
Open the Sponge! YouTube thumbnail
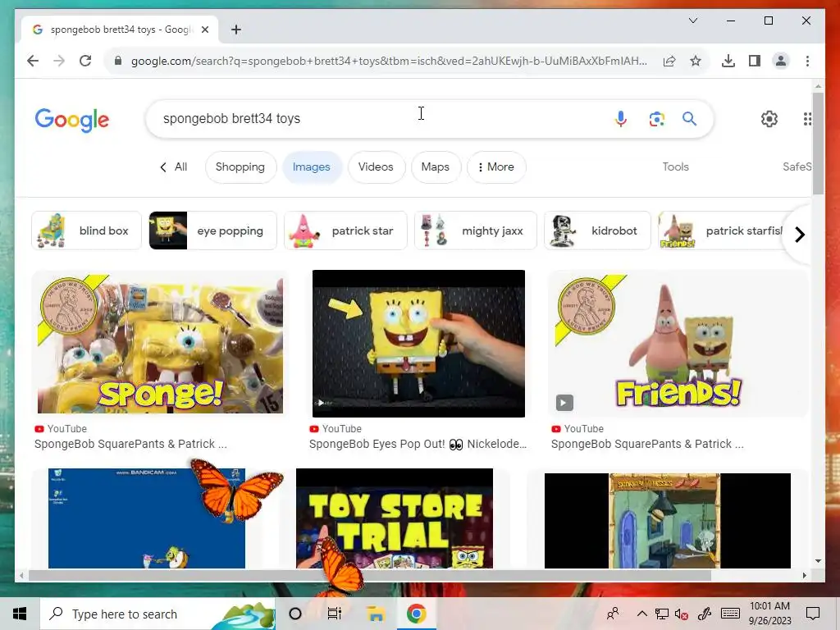click(160, 344)
